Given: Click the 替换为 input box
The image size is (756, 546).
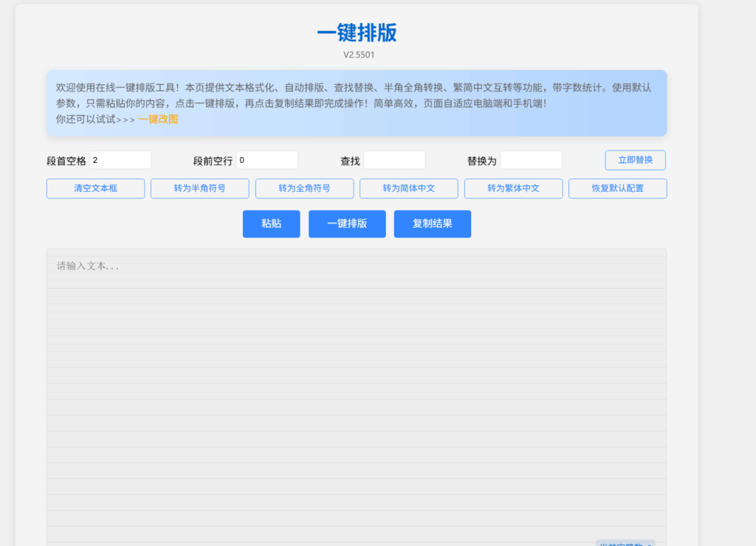Looking at the screenshot, I should click(531, 160).
